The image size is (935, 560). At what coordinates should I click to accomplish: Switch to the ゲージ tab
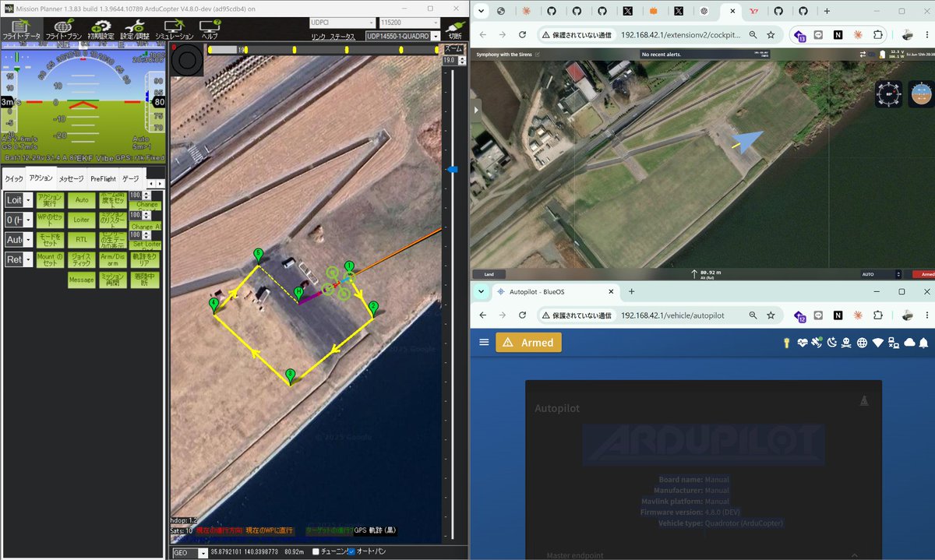tap(130, 178)
